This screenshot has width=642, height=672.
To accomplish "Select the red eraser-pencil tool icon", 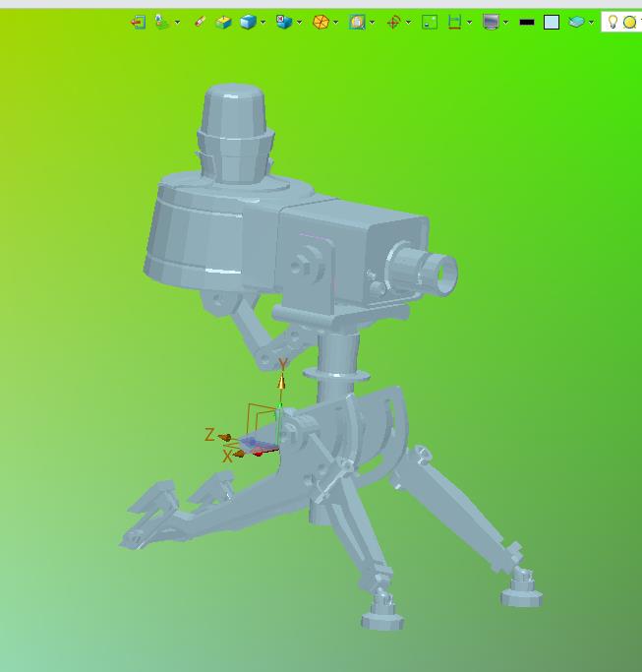I will 200,22.
